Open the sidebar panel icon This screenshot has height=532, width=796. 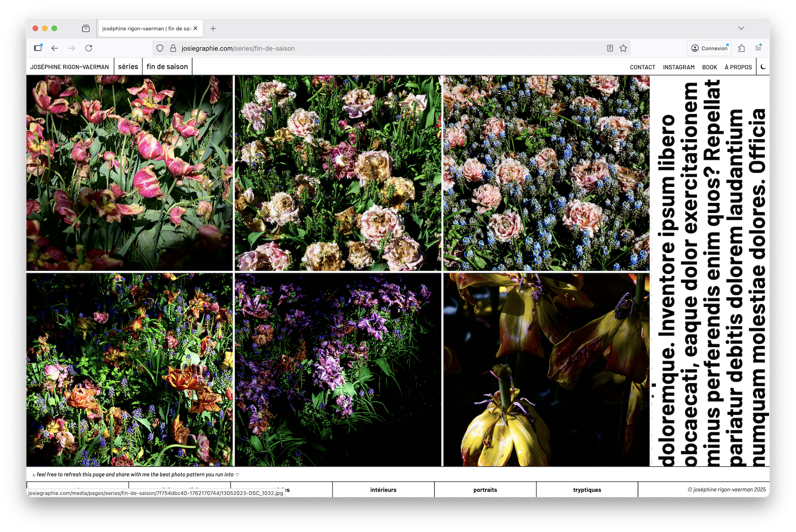coord(38,48)
